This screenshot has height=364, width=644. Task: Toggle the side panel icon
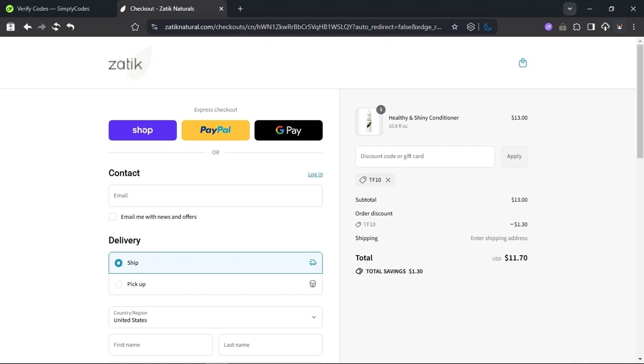click(591, 27)
